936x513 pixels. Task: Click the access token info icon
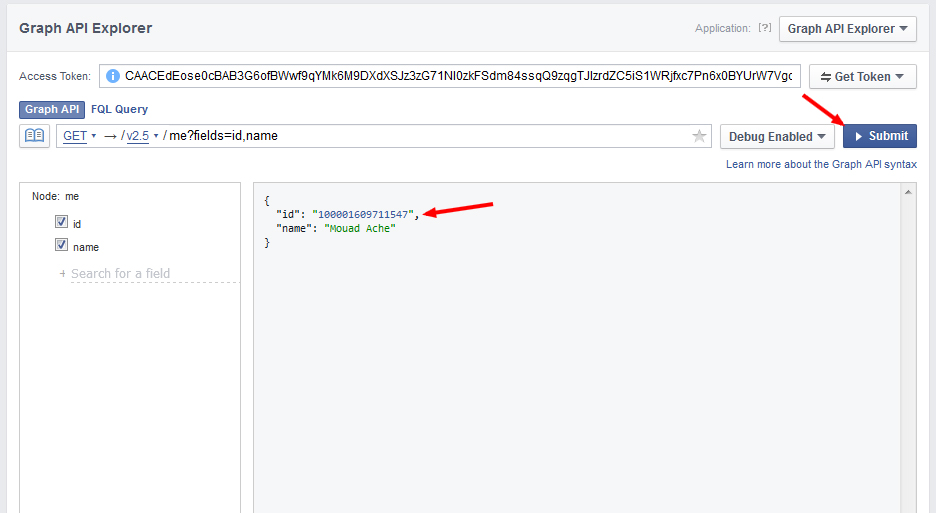112,76
